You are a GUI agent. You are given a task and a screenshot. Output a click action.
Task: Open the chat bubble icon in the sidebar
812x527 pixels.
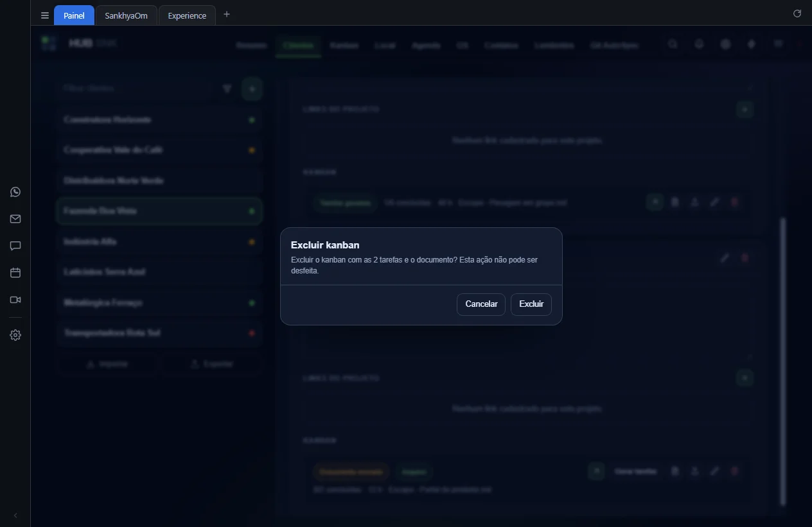pyautogui.click(x=15, y=246)
